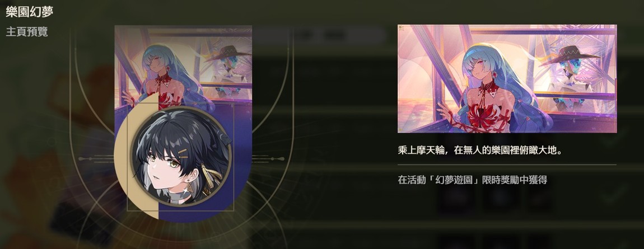644x249 pixels.
Task: Open the 幻夢遊園 event acquisition text
Action: tap(472, 180)
